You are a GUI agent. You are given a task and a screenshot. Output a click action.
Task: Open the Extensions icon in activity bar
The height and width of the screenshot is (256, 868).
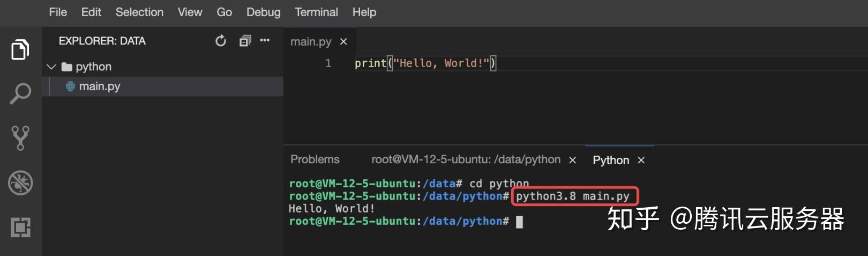20,228
